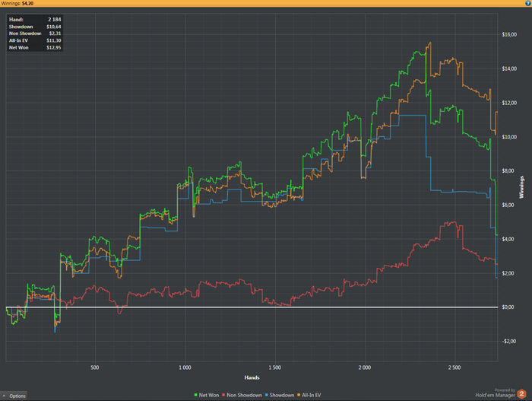Click the $4,00 y-axis label

pos(509,239)
